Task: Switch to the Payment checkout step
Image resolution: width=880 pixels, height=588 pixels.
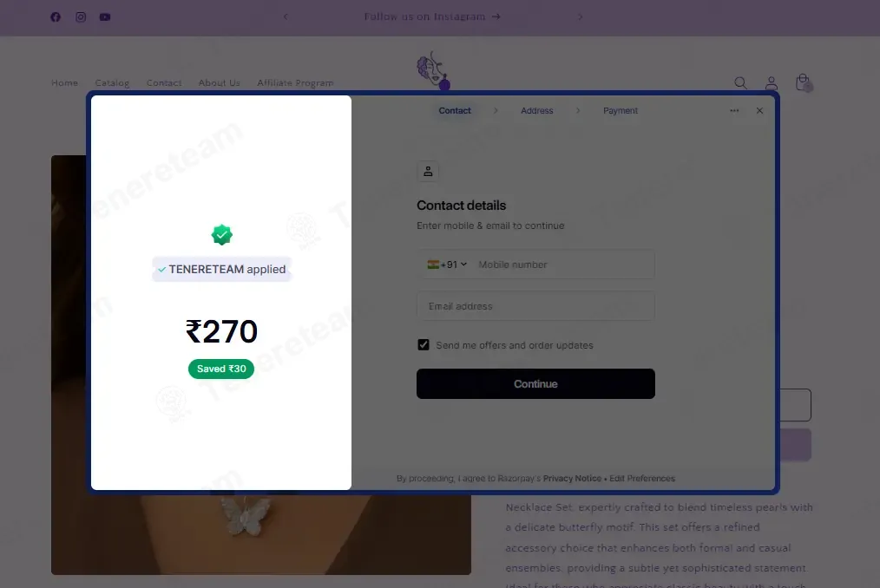Action: 621,110
